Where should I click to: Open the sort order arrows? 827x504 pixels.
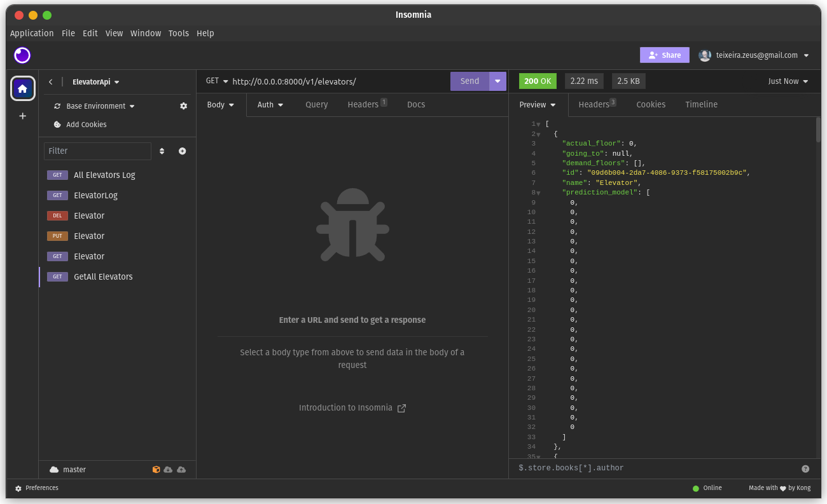tap(162, 151)
